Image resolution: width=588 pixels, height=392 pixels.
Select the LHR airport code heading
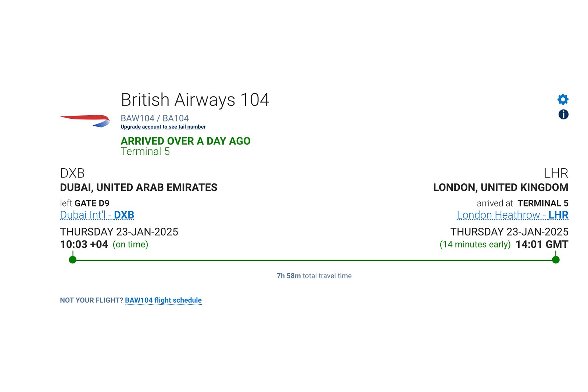556,173
